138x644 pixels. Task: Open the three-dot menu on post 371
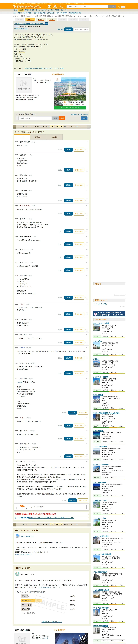coord(87,276)
